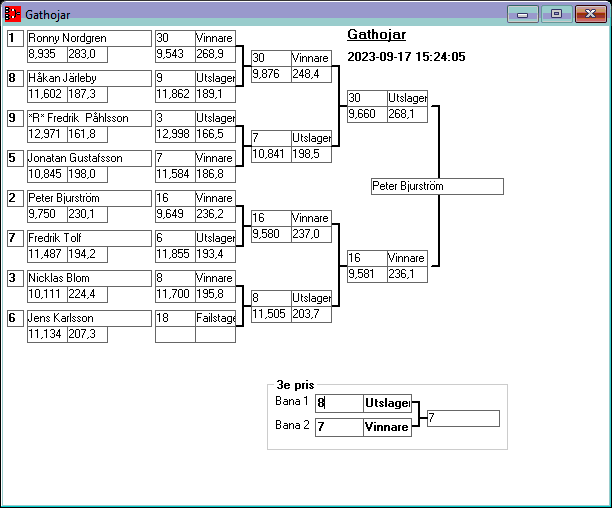Maximize the Gathojar window
Viewport: 612px width, 508px height.
tap(556, 14)
